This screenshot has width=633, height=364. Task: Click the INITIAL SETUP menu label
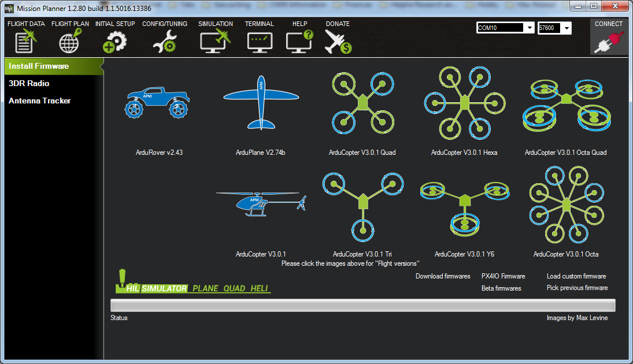pyautogui.click(x=115, y=24)
